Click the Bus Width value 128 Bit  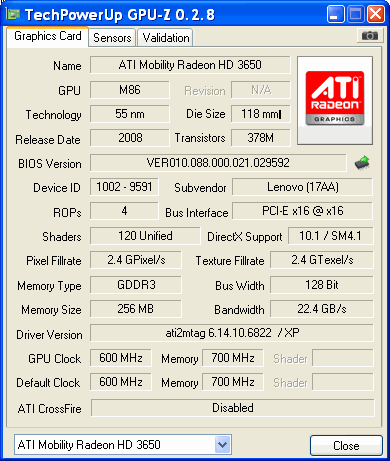[x=322, y=285]
